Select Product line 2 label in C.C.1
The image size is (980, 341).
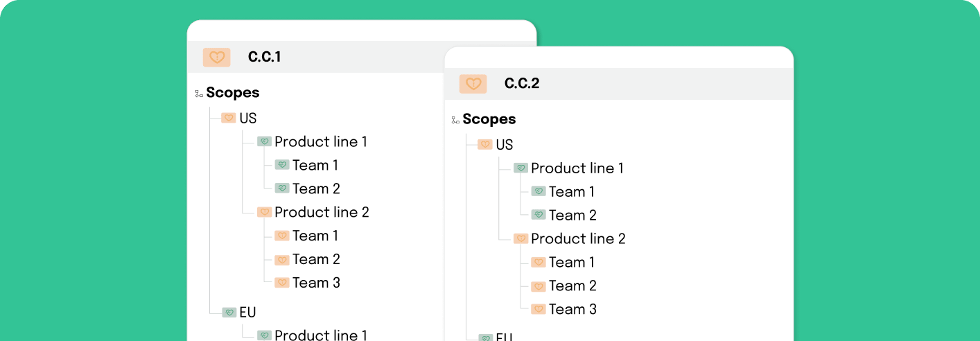pyautogui.click(x=322, y=212)
